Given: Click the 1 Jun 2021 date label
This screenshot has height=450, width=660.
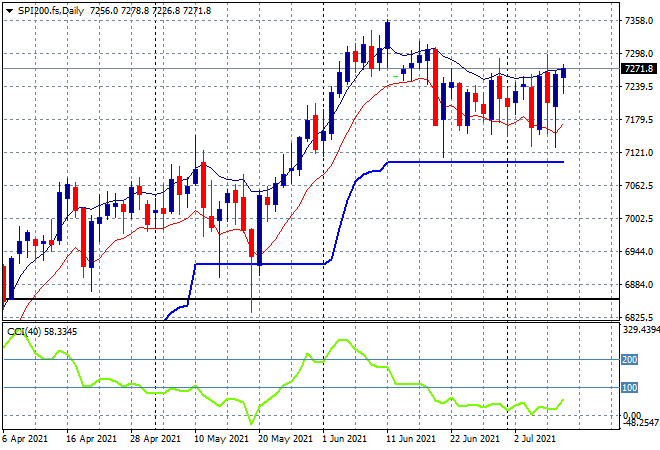Looking at the screenshot, I should click(345, 439).
